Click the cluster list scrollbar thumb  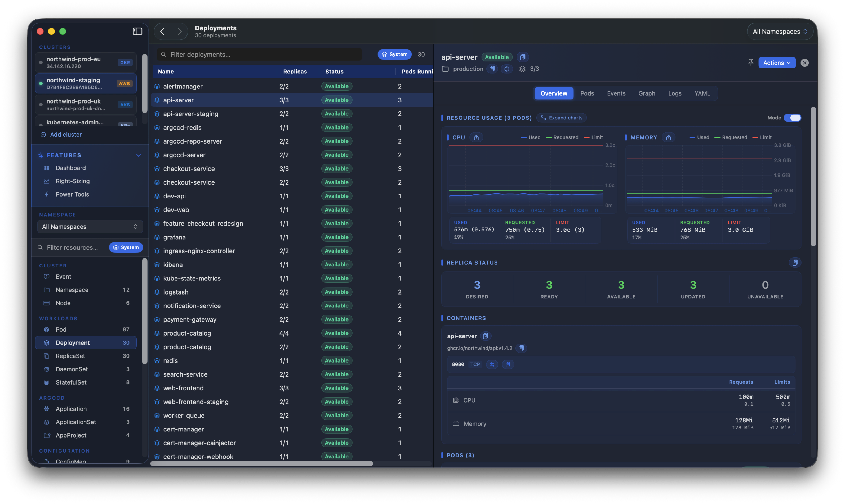pyautogui.click(x=145, y=83)
